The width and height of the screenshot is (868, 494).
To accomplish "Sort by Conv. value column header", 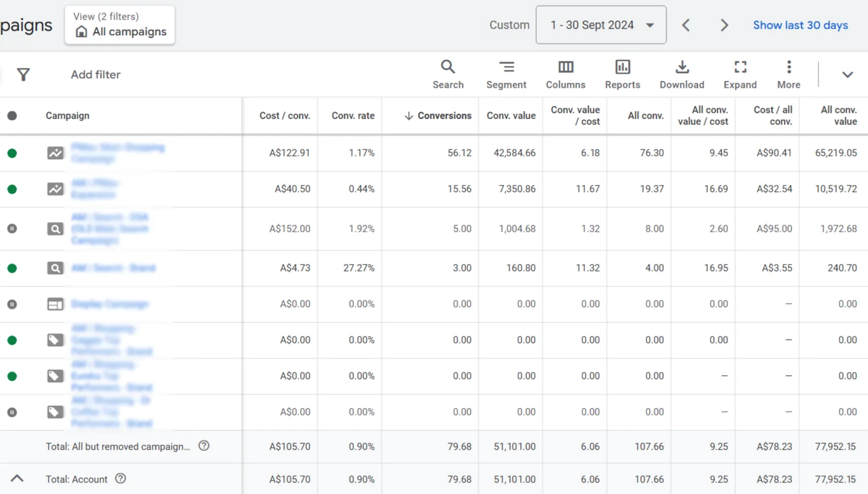I will 511,116.
